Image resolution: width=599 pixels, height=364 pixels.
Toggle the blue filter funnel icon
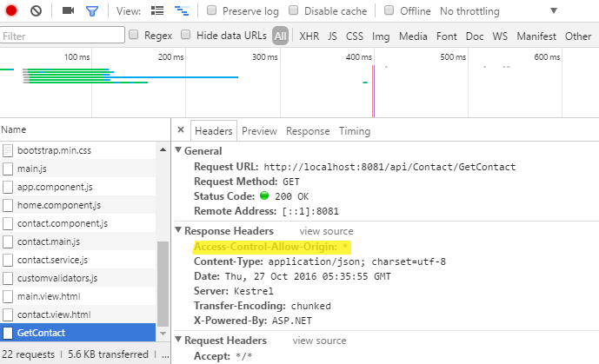[x=92, y=10]
